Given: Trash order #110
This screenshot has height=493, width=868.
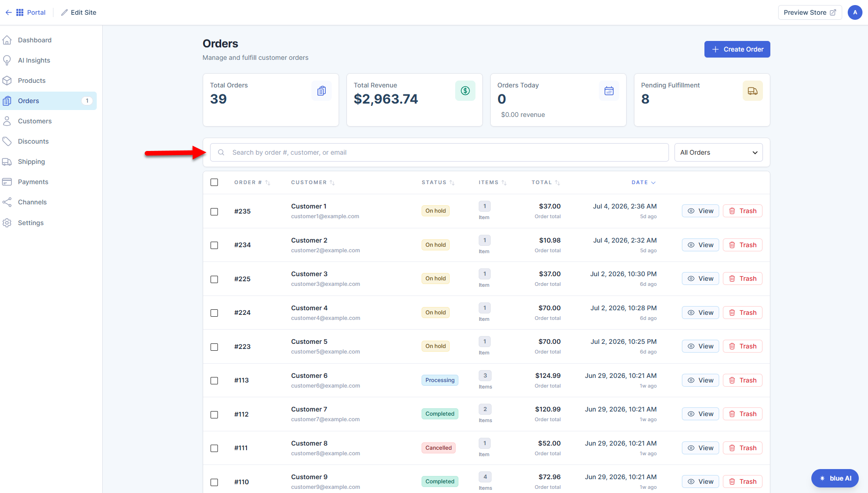Looking at the screenshot, I should click(x=742, y=481).
